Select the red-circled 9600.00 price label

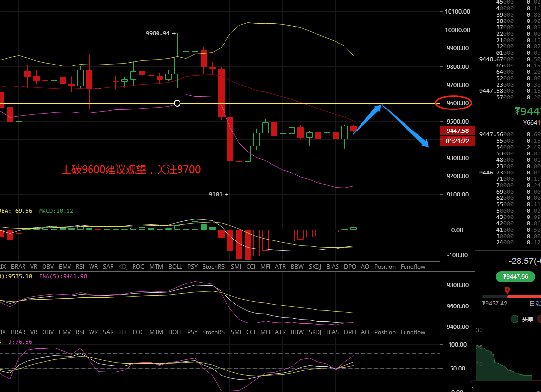453,103
